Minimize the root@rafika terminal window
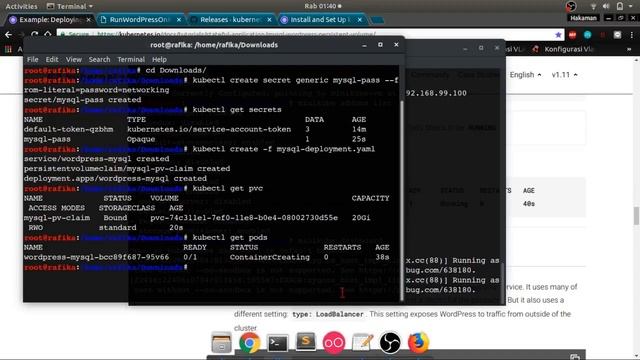Viewport: 640px width, 360px height. tap(364, 45)
